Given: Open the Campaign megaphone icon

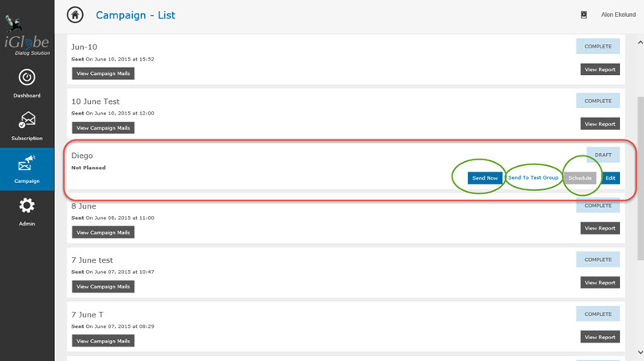Looking at the screenshot, I should coord(27,163).
